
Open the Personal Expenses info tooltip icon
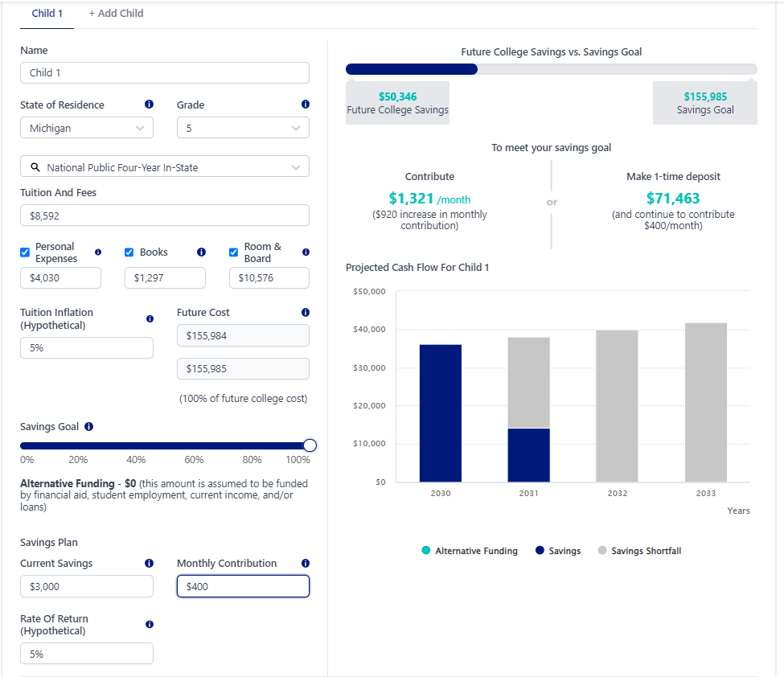click(98, 252)
